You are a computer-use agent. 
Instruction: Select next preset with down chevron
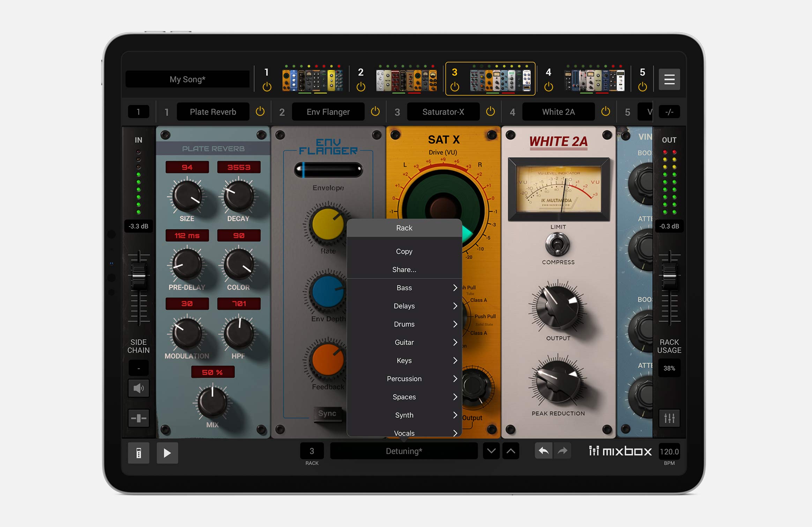point(491,451)
